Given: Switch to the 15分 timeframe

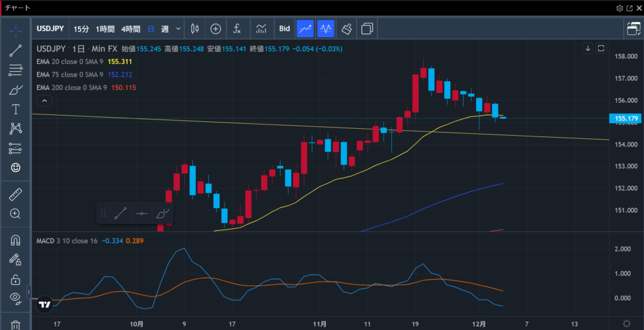Looking at the screenshot, I should point(81,28).
